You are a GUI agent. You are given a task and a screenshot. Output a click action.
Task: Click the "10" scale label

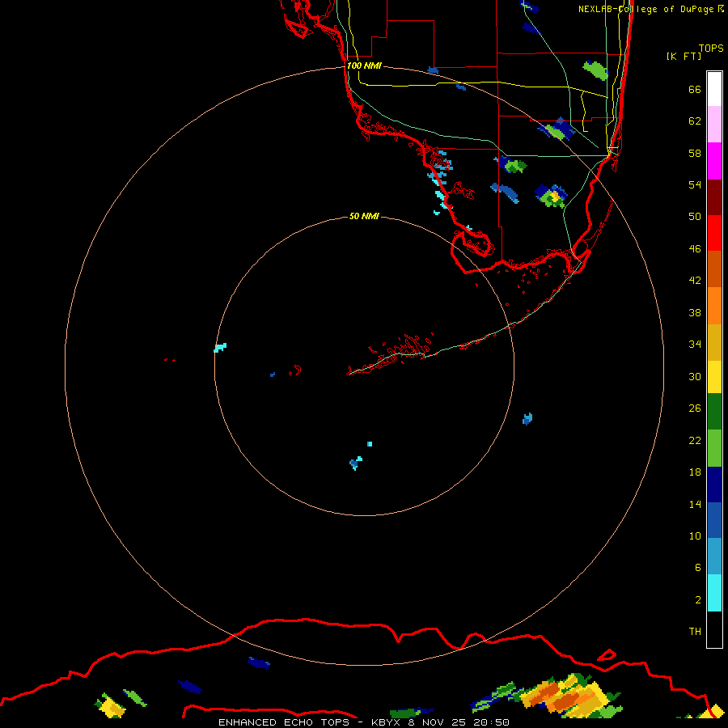point(695,536)
